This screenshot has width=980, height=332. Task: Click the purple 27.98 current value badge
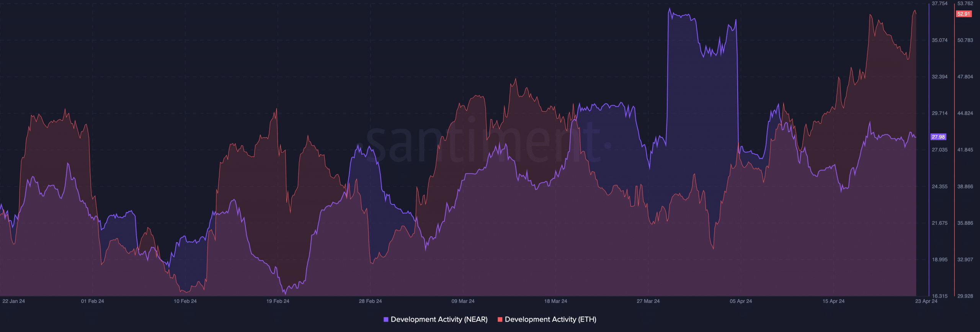coord(938,137)
